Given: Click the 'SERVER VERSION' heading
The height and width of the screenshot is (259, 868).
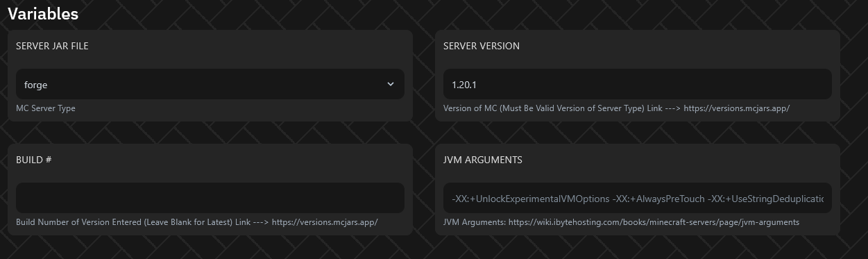Looking at the screenshot, I should point(482,46).
